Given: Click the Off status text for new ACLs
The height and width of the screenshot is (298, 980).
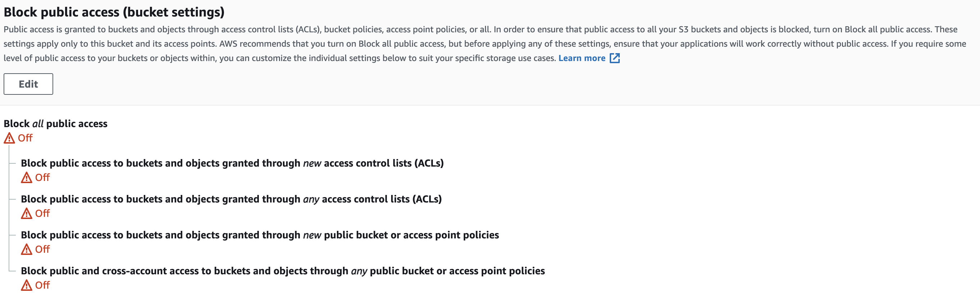Looking at the screenshot, I should pos(42,177).
